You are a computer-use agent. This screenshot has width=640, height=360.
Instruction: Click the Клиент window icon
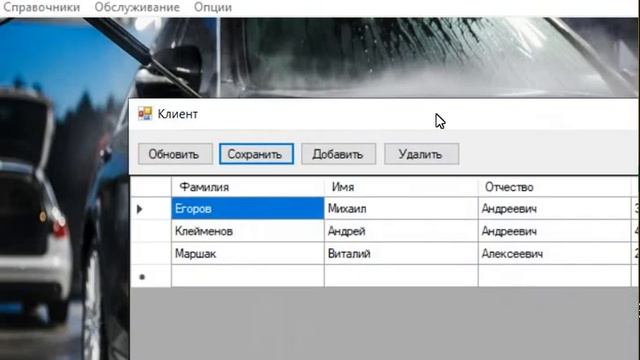tap(145, 113)
